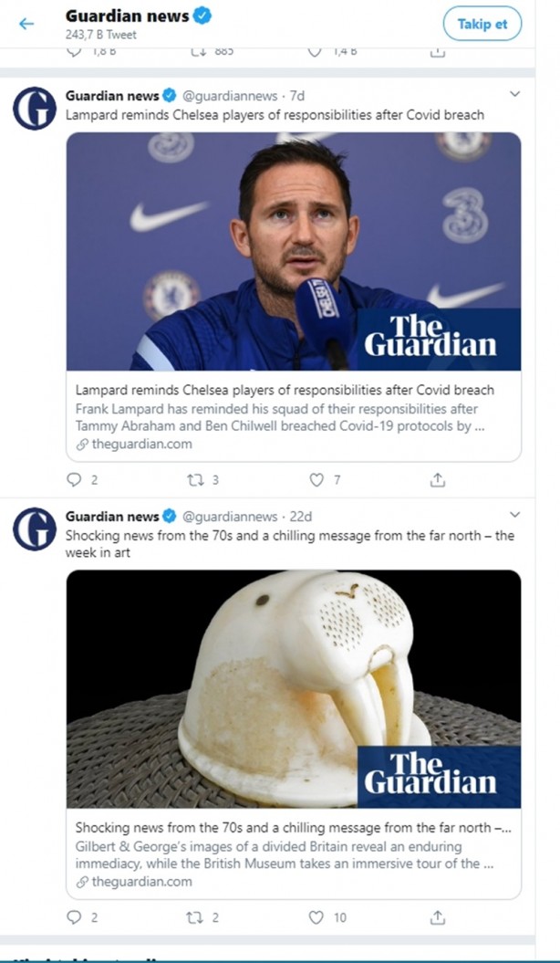Share the week in art tweet
The image size is (560, 963).
coord(437,917)
